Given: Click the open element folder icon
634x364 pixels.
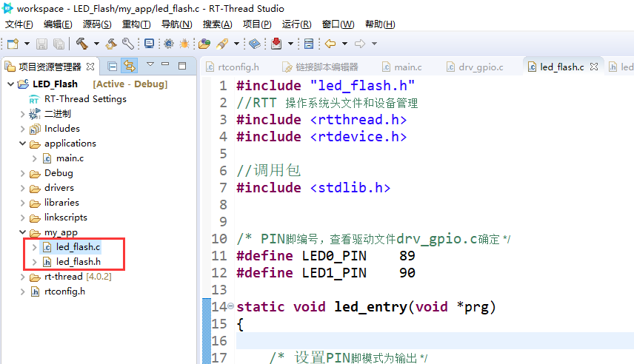Looking at the screenshot, I should point(204,44).
